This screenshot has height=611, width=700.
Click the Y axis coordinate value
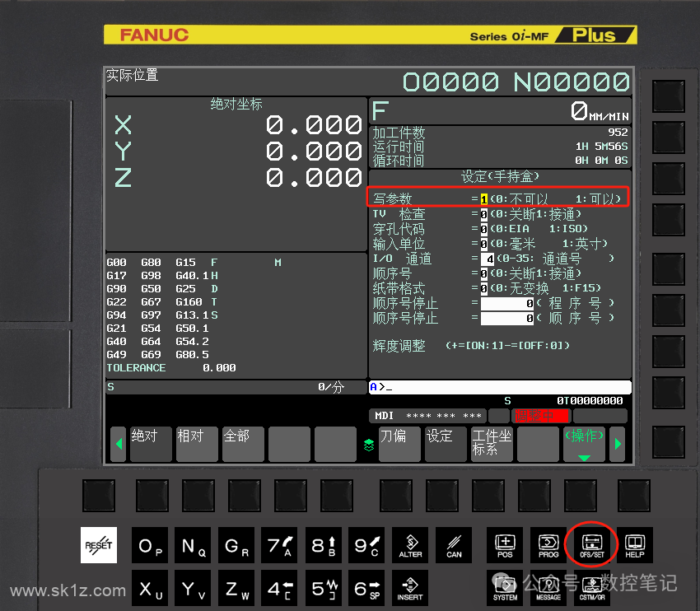point(314,152)
